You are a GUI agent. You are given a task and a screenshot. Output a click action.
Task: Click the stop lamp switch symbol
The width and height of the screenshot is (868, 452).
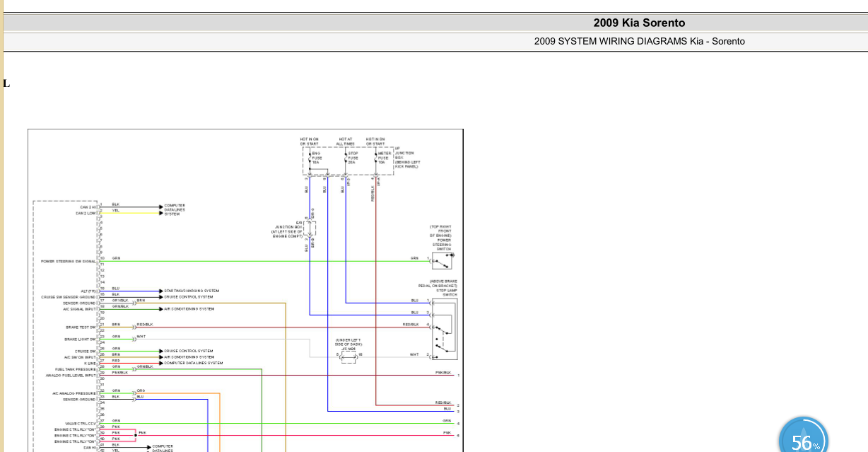pyautogui.click(x=445, y=328)
